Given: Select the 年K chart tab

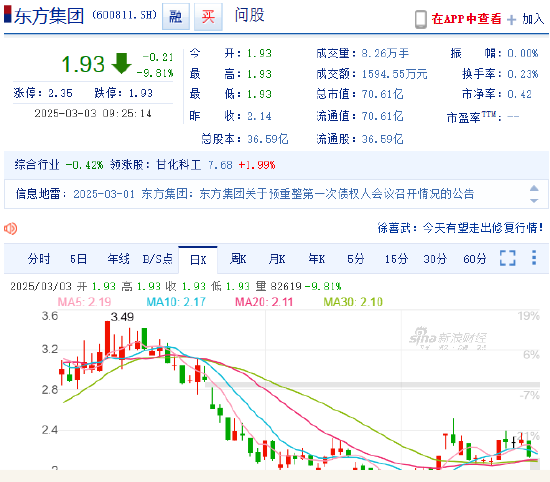Looking at the screenshot, I should [316, 259].
